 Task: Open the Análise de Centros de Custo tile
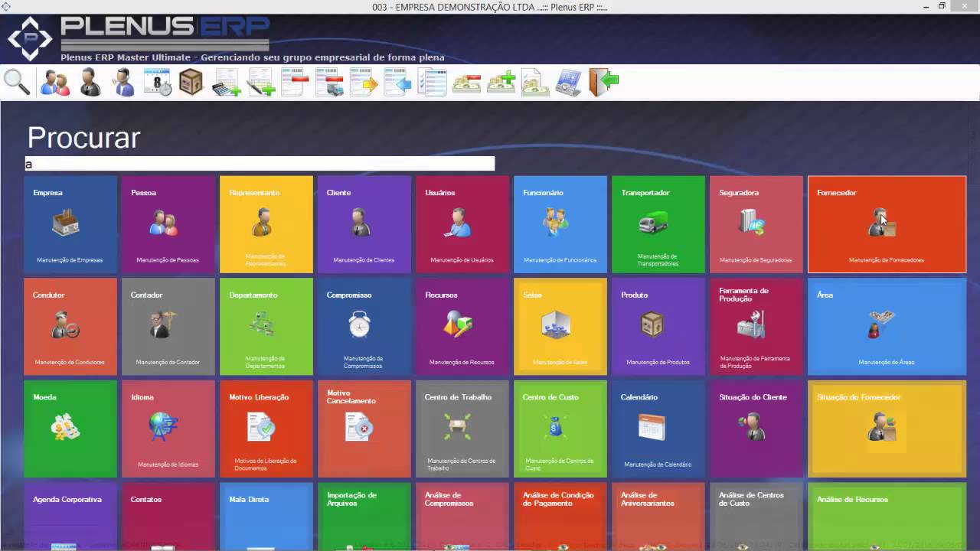point(756,517)
